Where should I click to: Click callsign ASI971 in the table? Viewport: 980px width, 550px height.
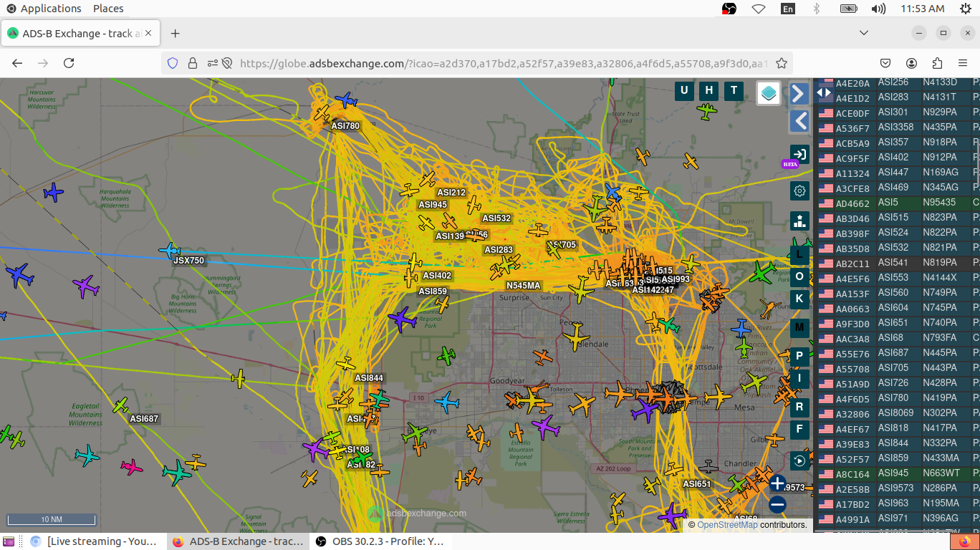893,518
